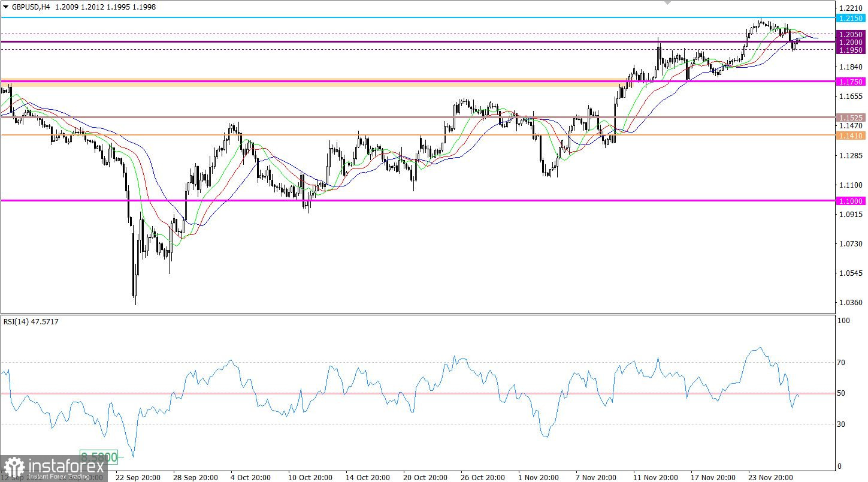
Task: Click the 11 Nov 20:00 time label
Action: pos(656,478)
